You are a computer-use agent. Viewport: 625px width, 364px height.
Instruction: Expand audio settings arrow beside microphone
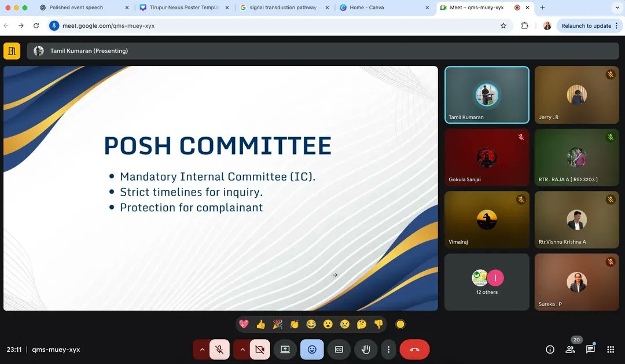click(x=202, y=350)
